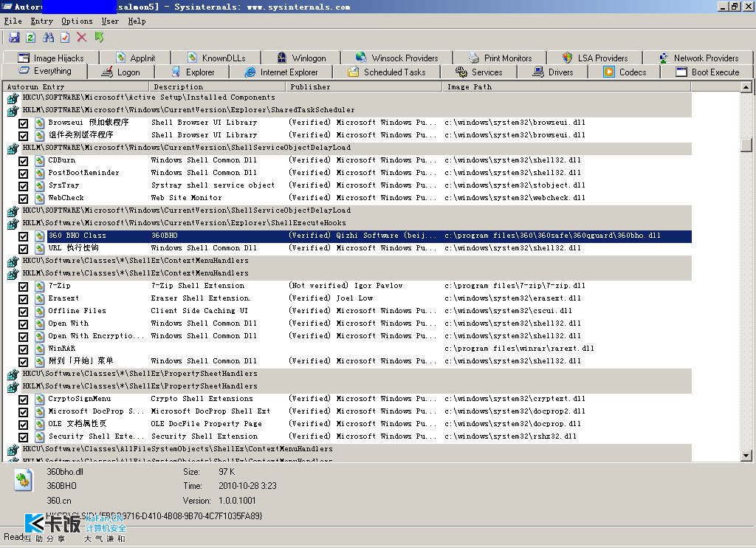Click the Refresh toolbar icon
This screenshot has height=548, width=756.
pos(31,37)
